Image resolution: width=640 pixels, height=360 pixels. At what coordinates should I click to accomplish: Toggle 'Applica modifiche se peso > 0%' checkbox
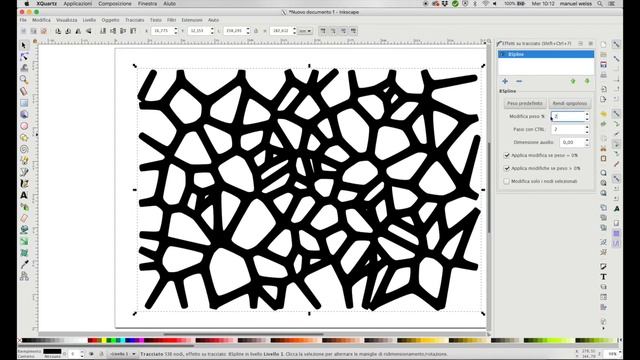pos(507,168)
